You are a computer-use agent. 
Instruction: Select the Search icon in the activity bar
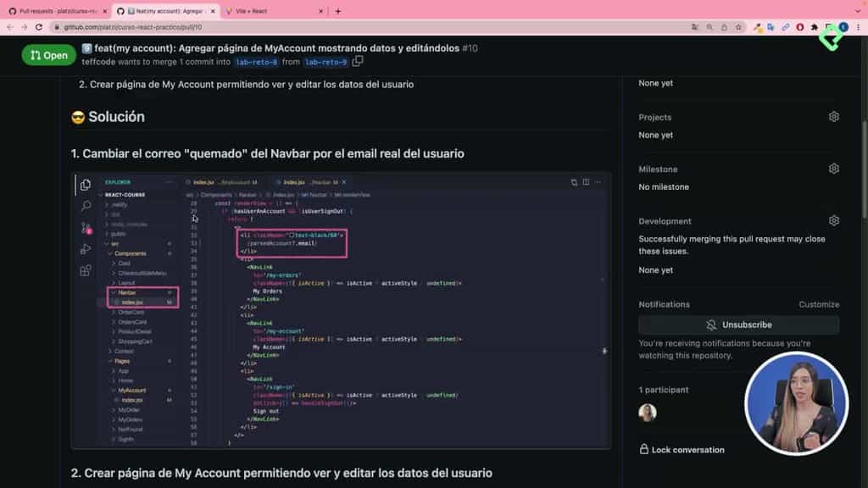tap(85, 205)
